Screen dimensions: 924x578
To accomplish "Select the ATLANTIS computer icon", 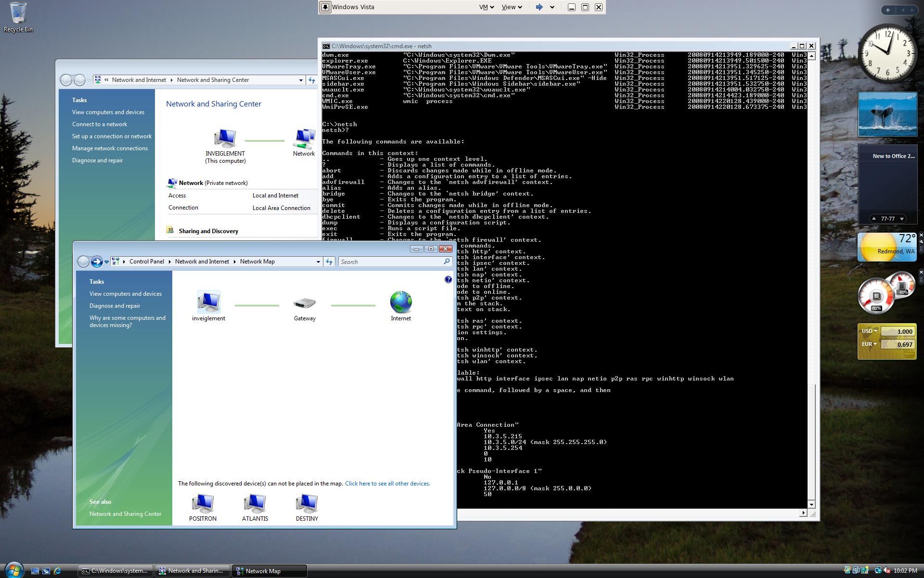I will pyautogui.click(x=255, y=503).
